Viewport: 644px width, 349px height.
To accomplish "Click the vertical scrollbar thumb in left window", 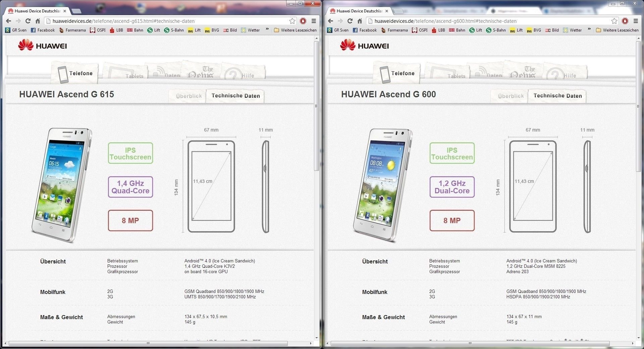I will click(x=316, y=106).
